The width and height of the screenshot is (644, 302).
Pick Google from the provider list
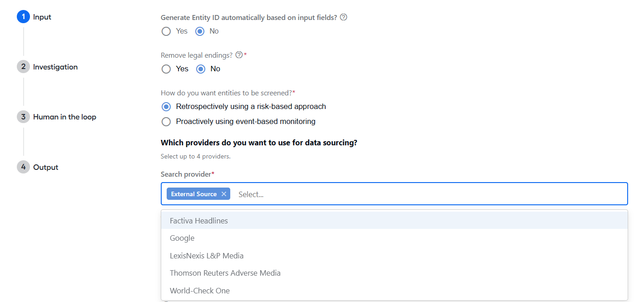click(x=394, y=238)
